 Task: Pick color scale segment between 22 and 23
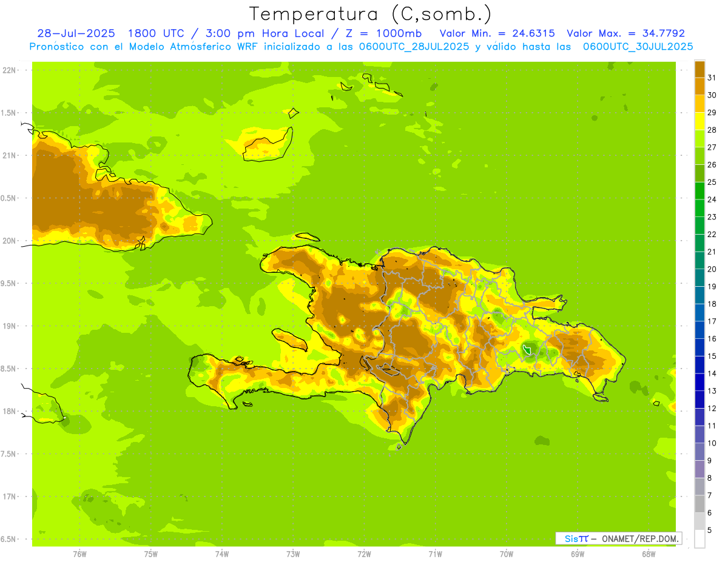[699, 226]
